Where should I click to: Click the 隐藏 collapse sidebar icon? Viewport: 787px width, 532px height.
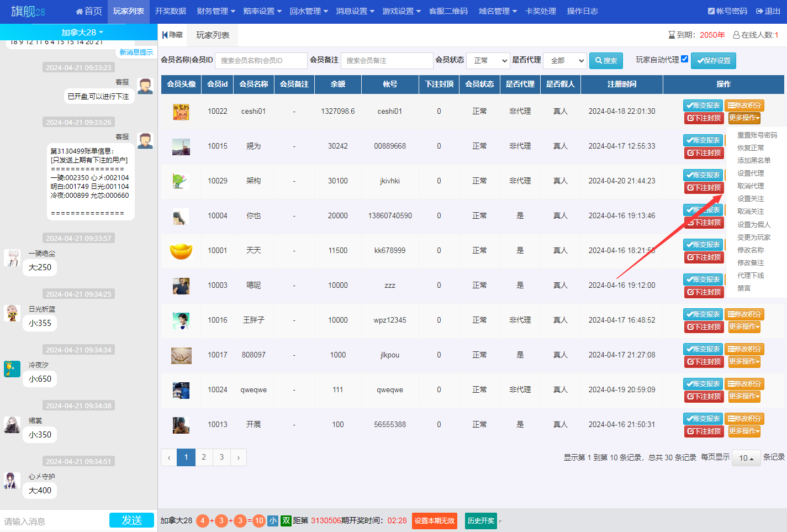coord(165,35)
